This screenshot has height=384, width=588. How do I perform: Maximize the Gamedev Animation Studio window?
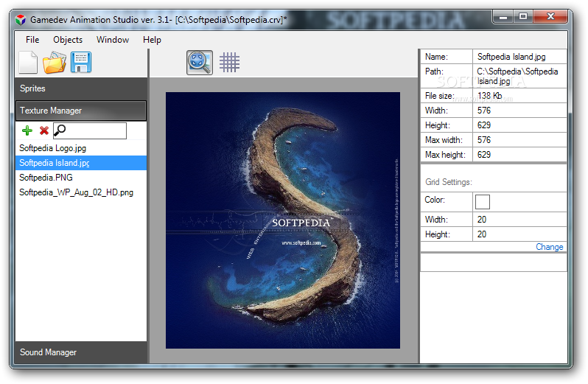(x=522, y=17)
